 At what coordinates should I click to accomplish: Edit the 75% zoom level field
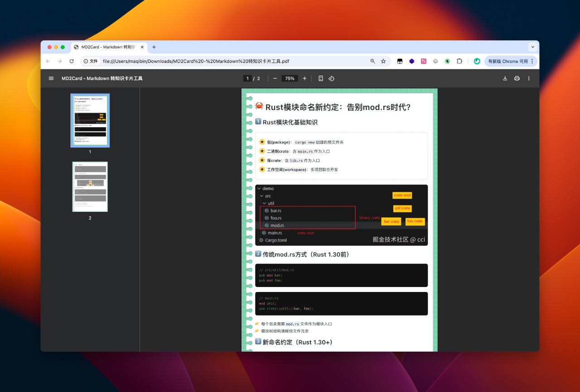[290, 78]
